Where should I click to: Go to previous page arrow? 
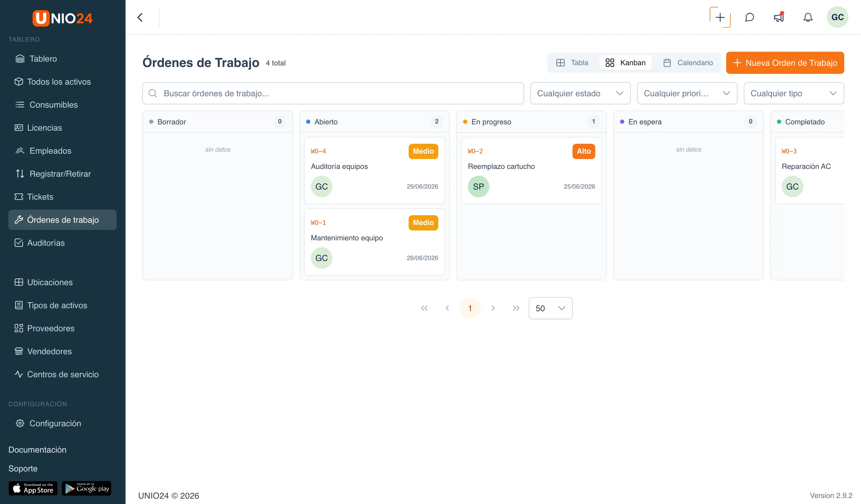pos(447,308)
